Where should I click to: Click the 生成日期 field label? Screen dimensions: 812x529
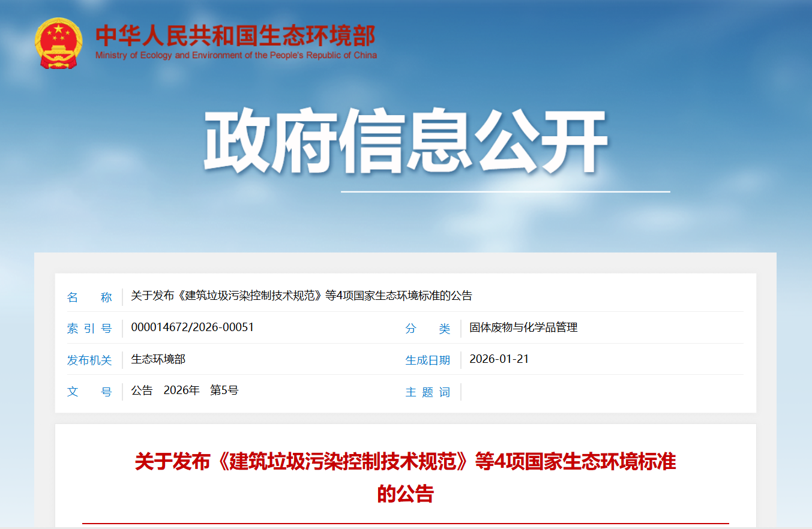pyautogui.click(x=427, y=360)
